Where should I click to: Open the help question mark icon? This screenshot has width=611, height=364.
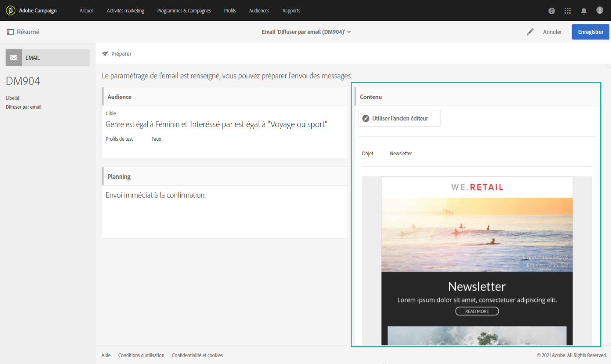coord(551,11)
